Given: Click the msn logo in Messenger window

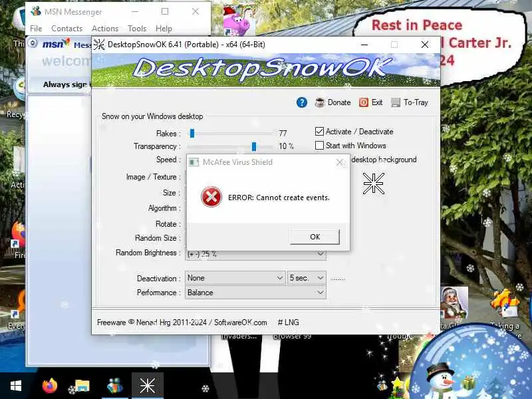Looking at the screenshot, I should coord(56,44).
